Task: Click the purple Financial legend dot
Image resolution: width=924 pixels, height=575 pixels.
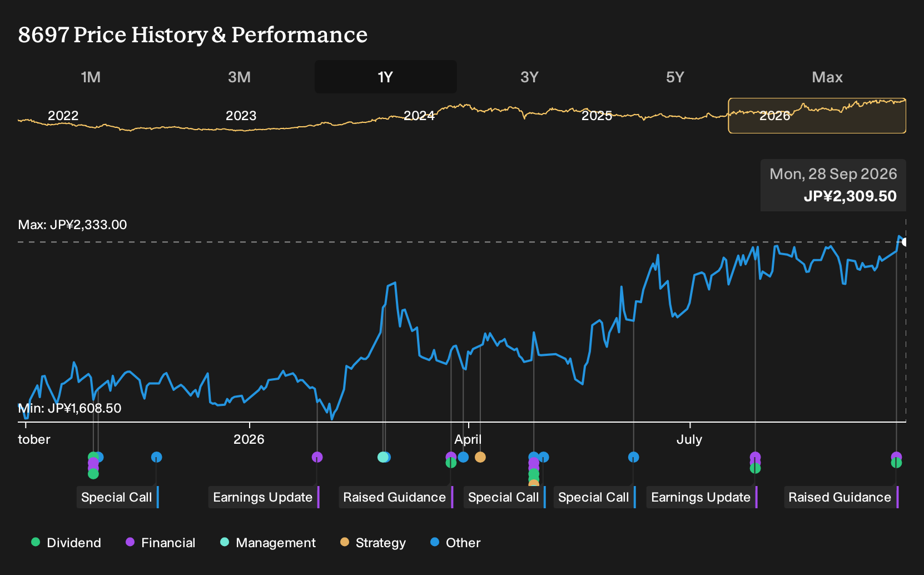Action: (130, 542)
